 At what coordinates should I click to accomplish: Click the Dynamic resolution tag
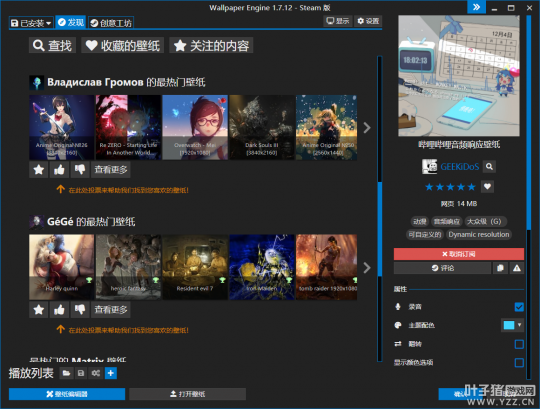click(x=479, y=234)
